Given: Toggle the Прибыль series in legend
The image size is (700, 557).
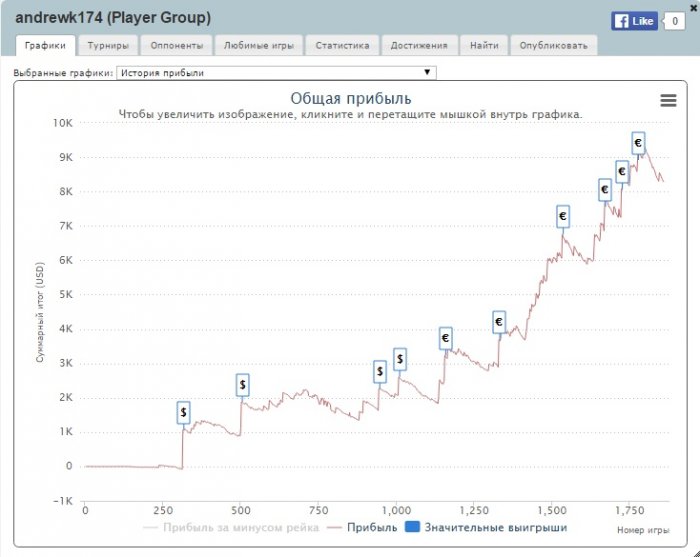Looking at the screenshot, I should pyautogui.click(x=364, y=527).
